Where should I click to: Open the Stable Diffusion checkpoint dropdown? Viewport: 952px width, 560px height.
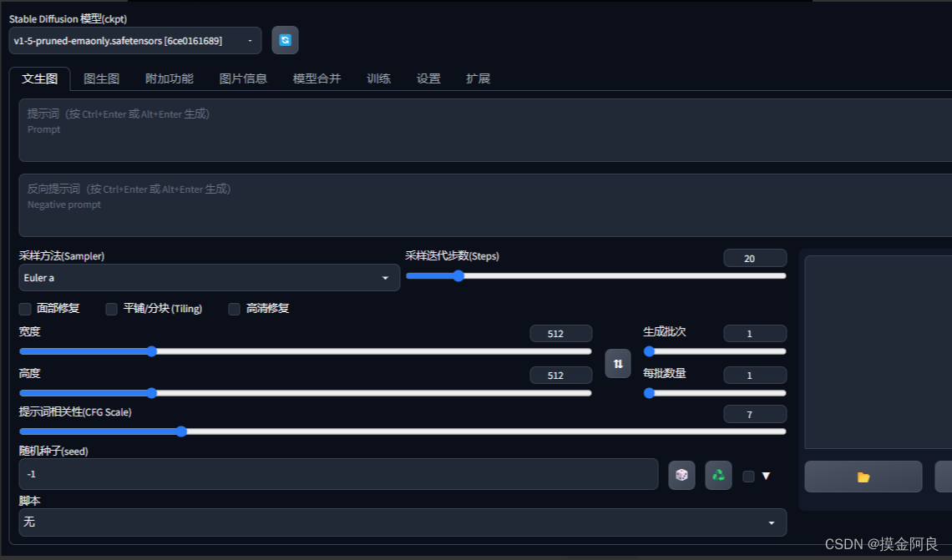pyautogui.click(x=134, y=41)
